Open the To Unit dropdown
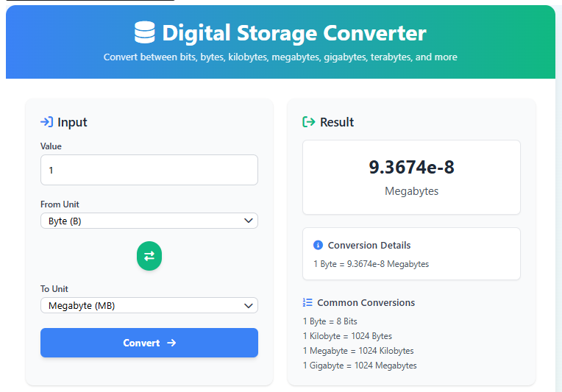The image size is (562, 392). click(x=149, y=305)
